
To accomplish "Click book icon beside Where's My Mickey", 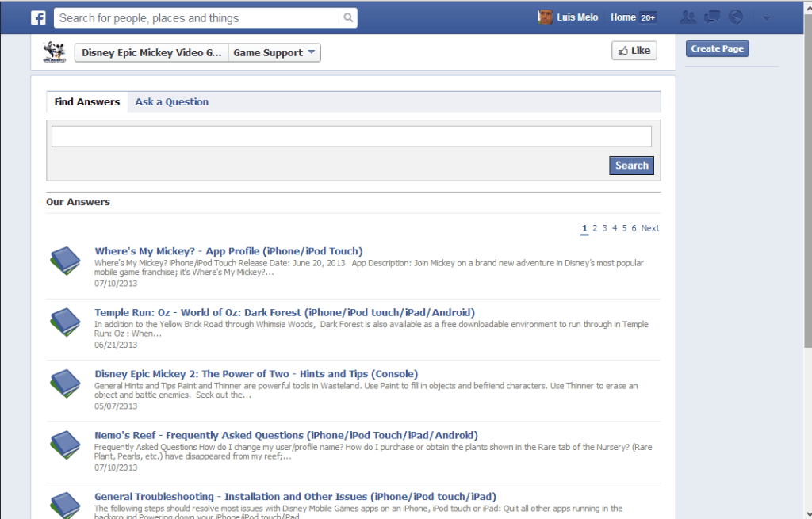I will click(65, 261).
